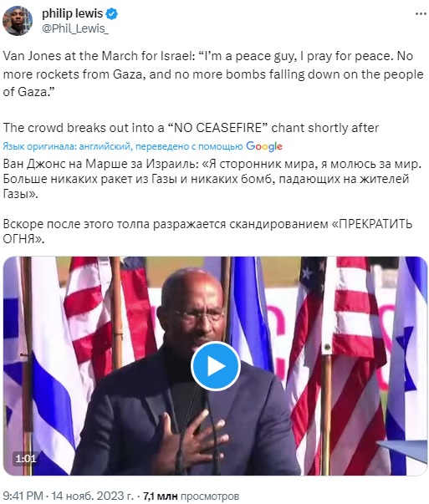Click the philip lewis display name
Viewport: 429px width, 504px height.
click(x=73, y=13)
